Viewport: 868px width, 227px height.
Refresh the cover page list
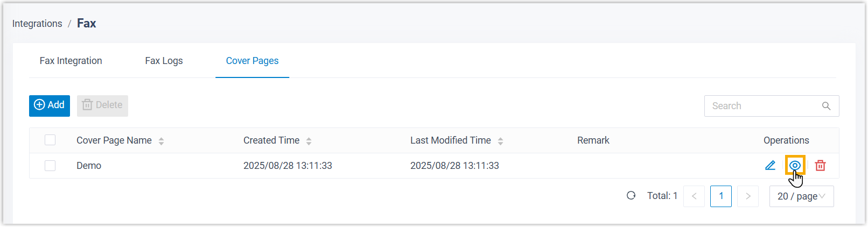tap(631, 196)
